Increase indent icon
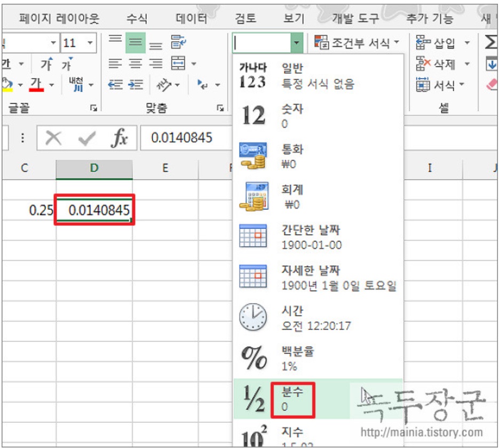 click(136, 85)
